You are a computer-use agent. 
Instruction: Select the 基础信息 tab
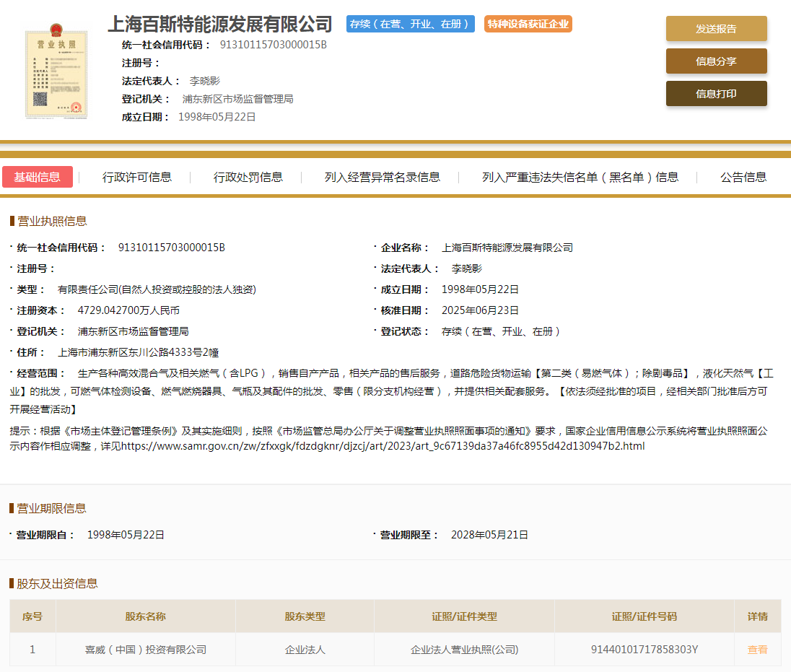38,177
